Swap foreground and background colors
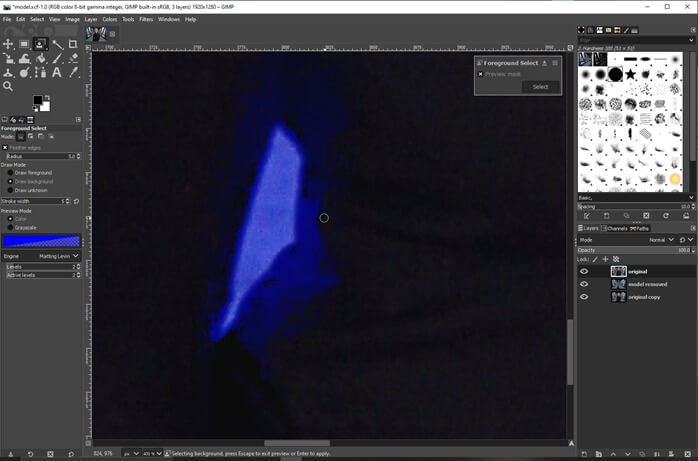This screenshot has height=461, width=698. [x=47, y=98]
